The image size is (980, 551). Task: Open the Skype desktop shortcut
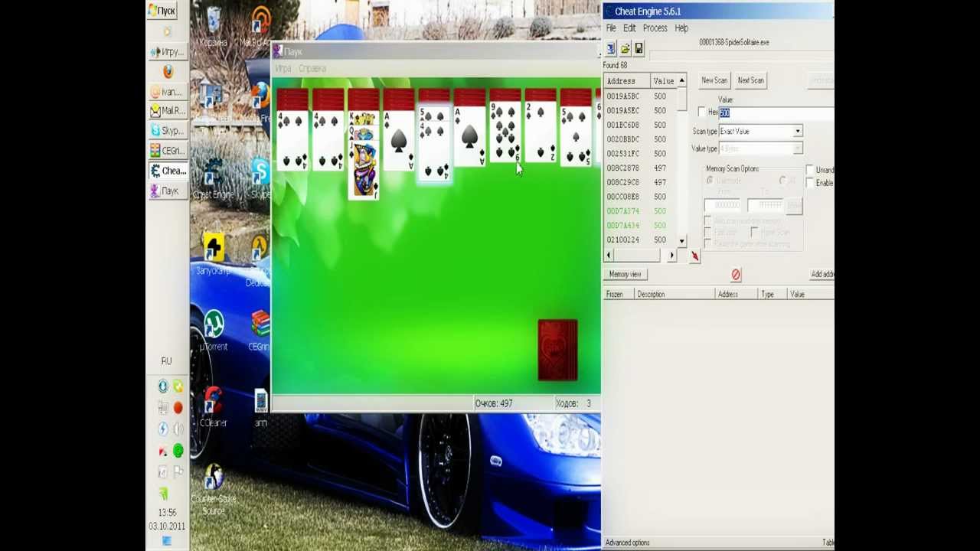click(x=260, y=178)
